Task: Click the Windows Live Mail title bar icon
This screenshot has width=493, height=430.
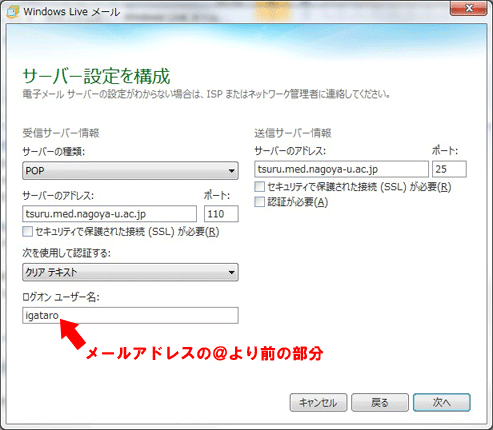Action: click(13, 12)
